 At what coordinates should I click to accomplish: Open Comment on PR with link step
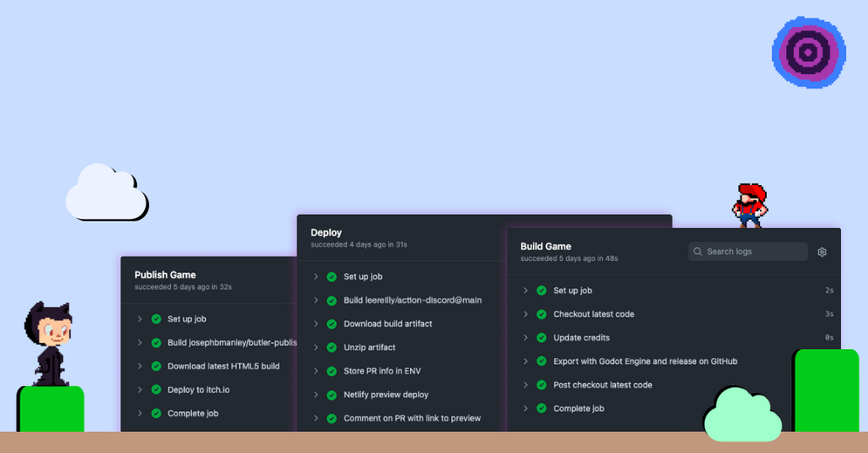click(412, 418)
